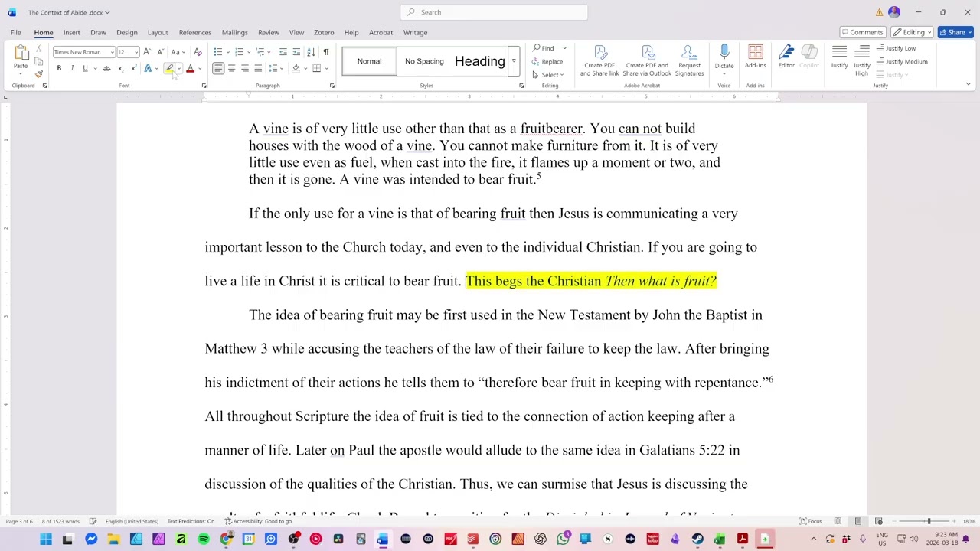Click the word count in status bar

click(60, 521)
